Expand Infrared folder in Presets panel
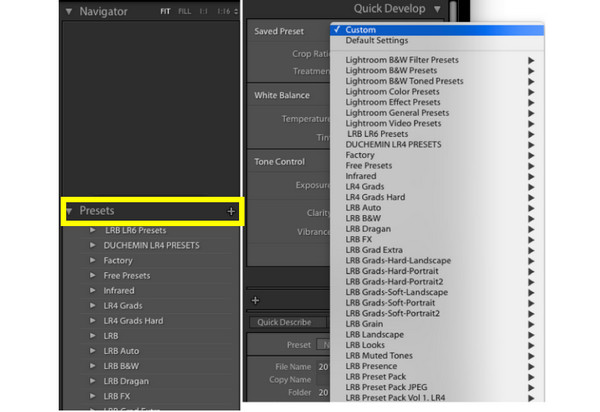Screen dimensions: 600x412 (x=93, y=290)
